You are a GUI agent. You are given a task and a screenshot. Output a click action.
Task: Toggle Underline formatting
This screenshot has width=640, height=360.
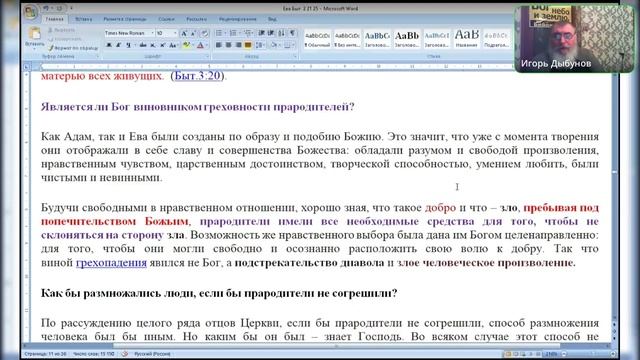point(129,45)
